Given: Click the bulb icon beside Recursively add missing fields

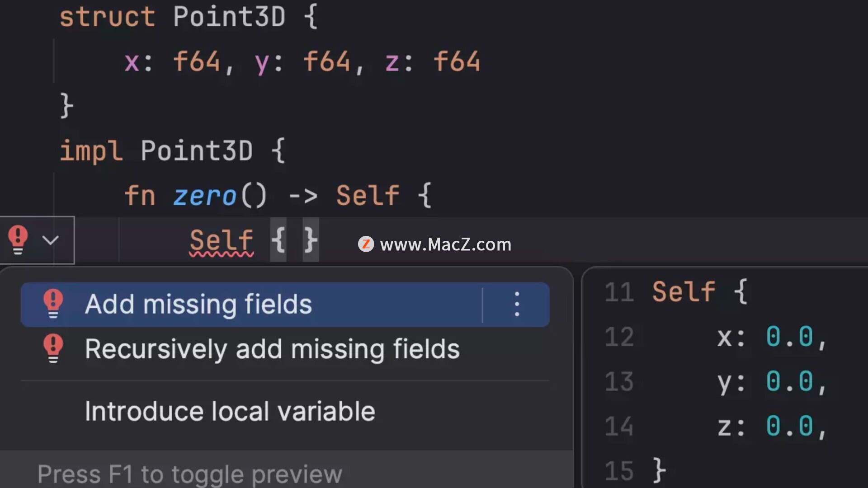Looking at the screenshot, I should (x=53, y=348).
